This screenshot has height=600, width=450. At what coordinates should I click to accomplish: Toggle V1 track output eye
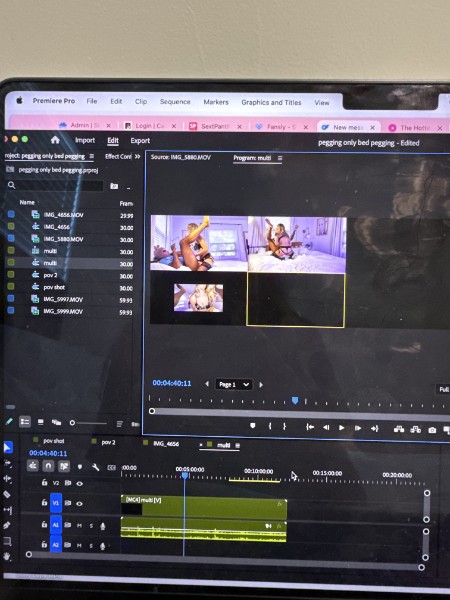pos(79,504)
